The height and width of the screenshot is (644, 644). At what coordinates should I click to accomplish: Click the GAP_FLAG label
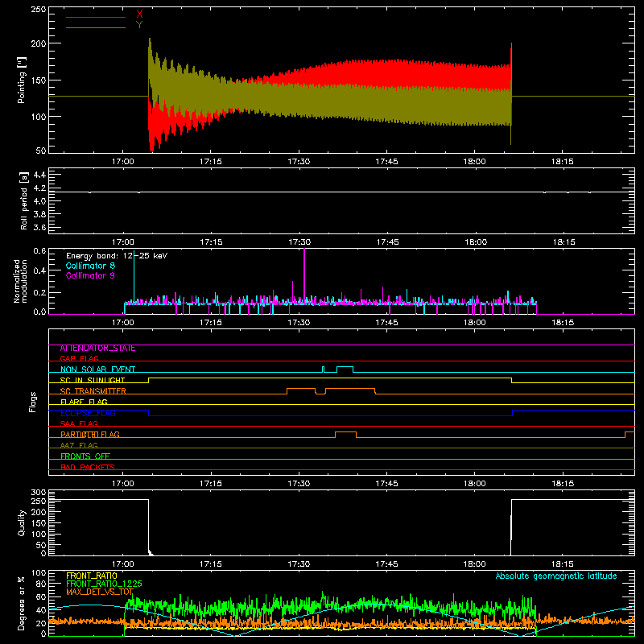pyautogui.click(x=79, y=358)
